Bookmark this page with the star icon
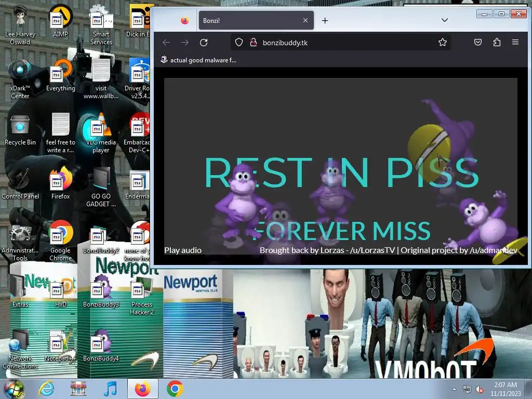 click(x=443, y=43)
